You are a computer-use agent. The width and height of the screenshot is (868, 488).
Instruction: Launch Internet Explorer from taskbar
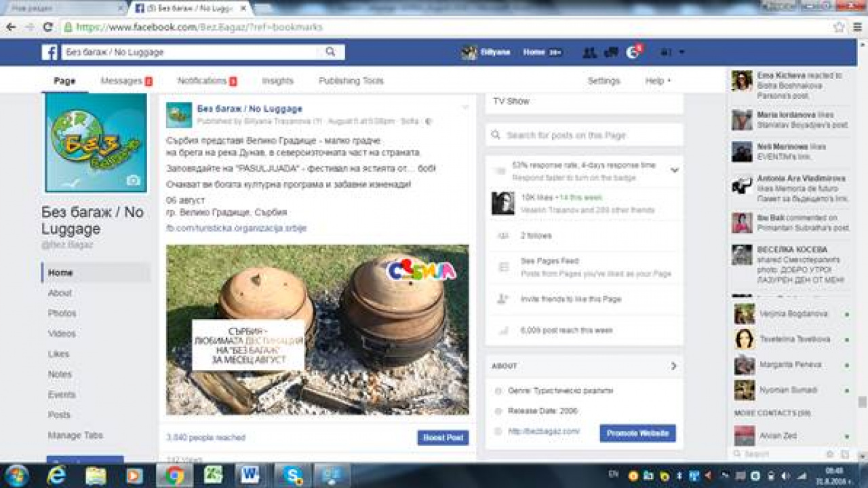tap(56, 475)
